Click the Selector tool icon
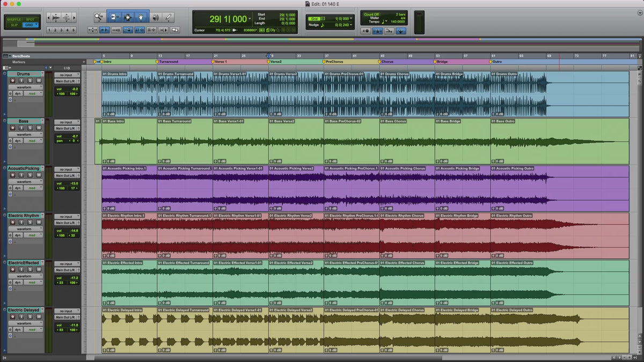This screenshot has width=644, height=362. [128, 17]
